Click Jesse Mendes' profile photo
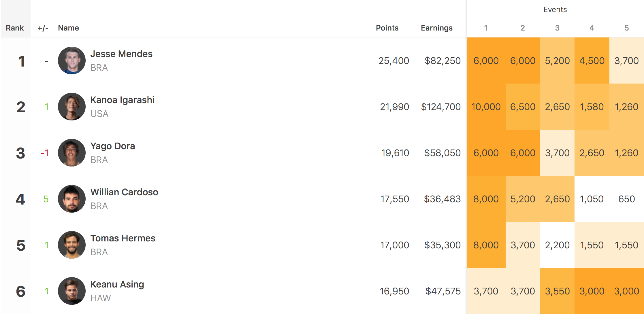Screen dimensions: 644x314 pos(71,60)
